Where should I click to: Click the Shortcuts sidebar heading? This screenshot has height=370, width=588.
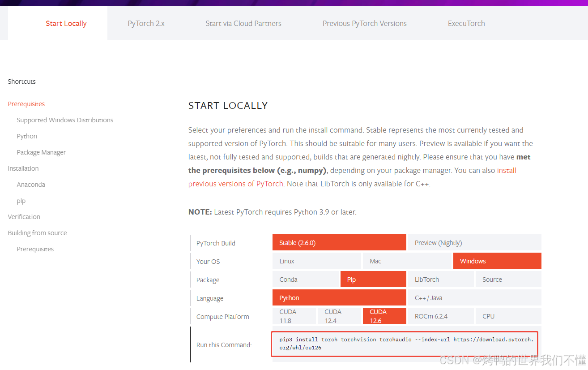[x=21, y=82]
